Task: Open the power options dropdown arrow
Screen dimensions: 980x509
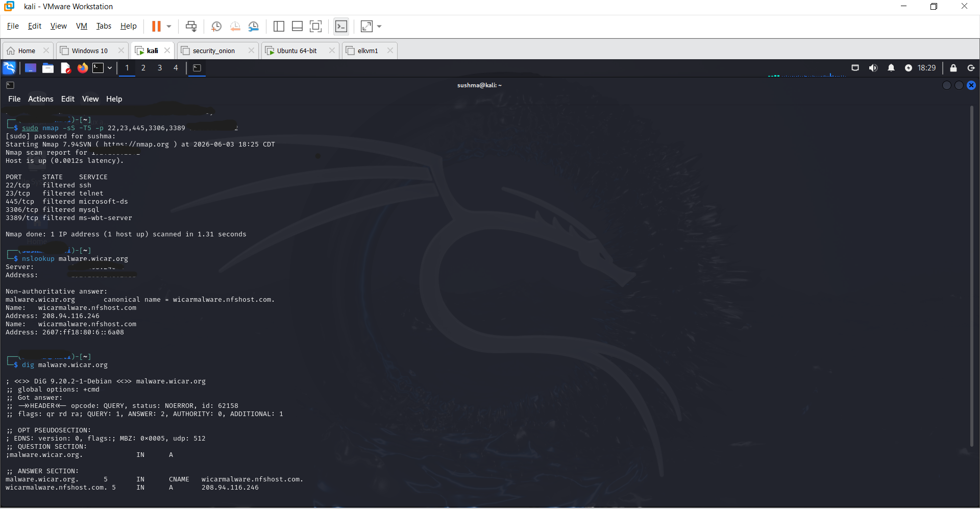Action: coord(169,26)
